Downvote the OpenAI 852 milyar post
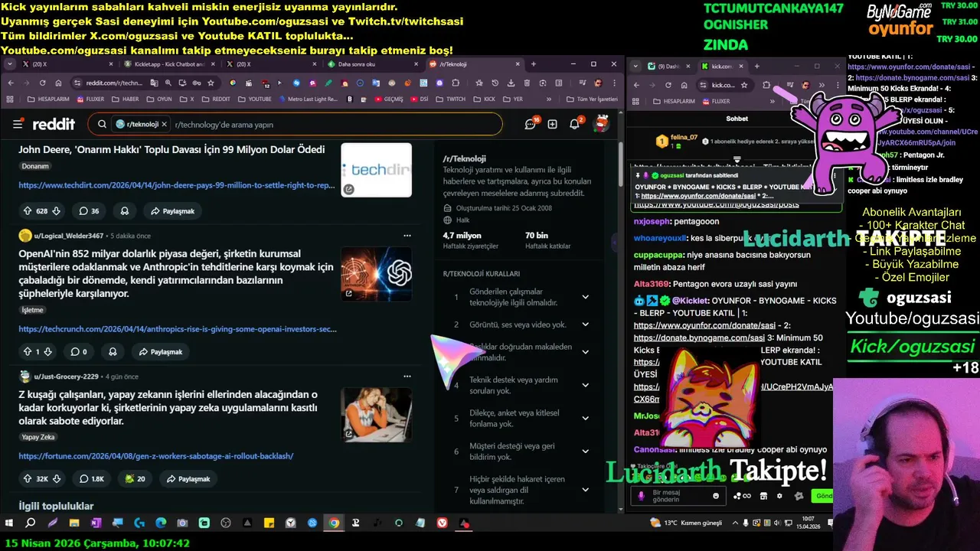This screenshot has height=551, width=980. click(x=47, y=352)
